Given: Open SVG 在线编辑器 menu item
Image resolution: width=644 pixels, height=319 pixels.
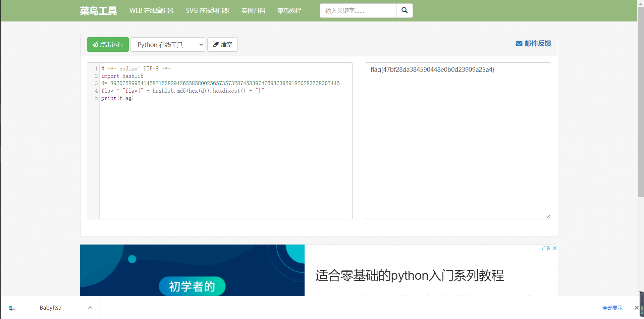Looking at the screenshot, I should (x=208, y=11).
